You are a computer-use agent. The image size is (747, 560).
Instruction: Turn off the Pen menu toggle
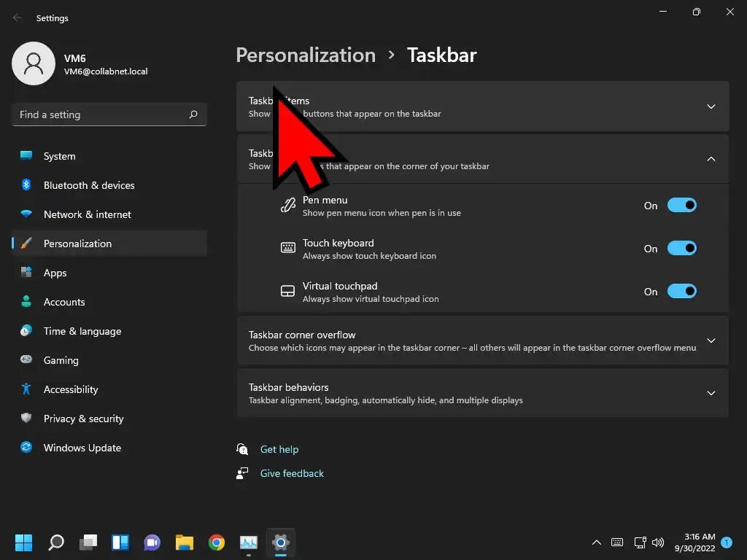(x=682, y=205)
